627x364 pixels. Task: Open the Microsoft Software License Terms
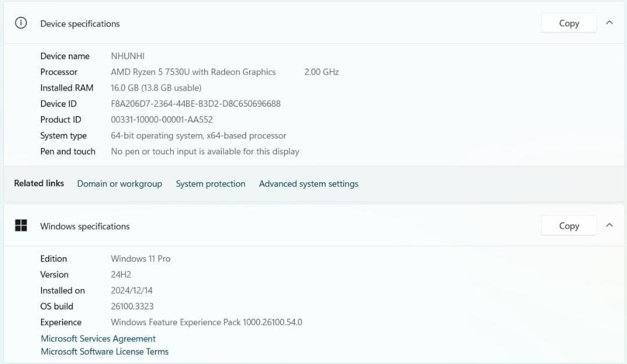click(105, 351)
